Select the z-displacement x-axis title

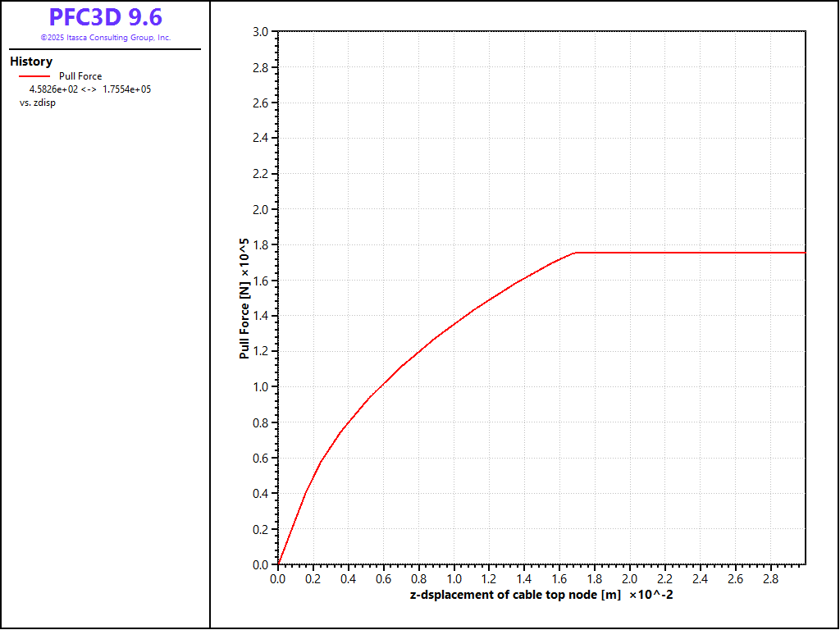click(x=541, y=595)
